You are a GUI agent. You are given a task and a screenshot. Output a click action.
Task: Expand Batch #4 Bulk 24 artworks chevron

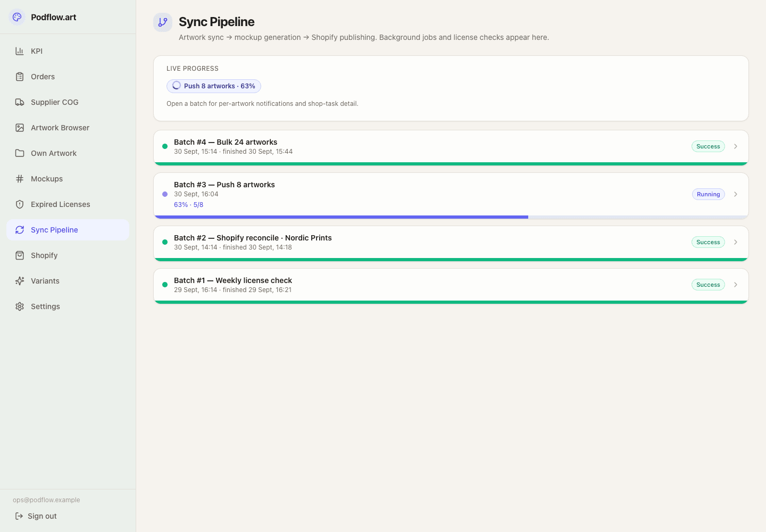click(x=736, y=146)
